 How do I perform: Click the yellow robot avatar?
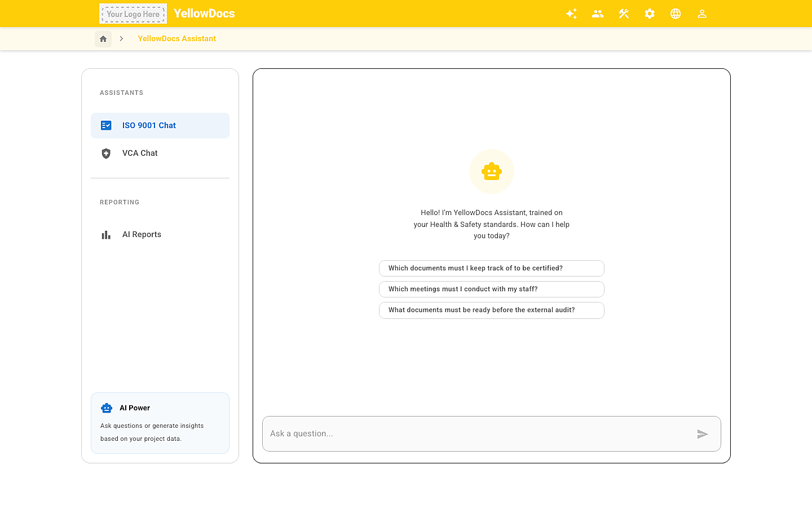click(492, 172)
